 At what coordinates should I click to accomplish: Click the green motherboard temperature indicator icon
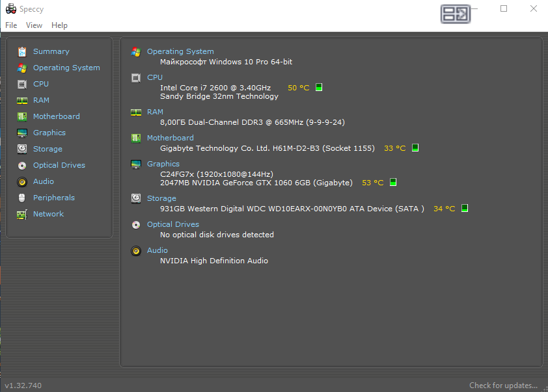click(x=415, y=148)
